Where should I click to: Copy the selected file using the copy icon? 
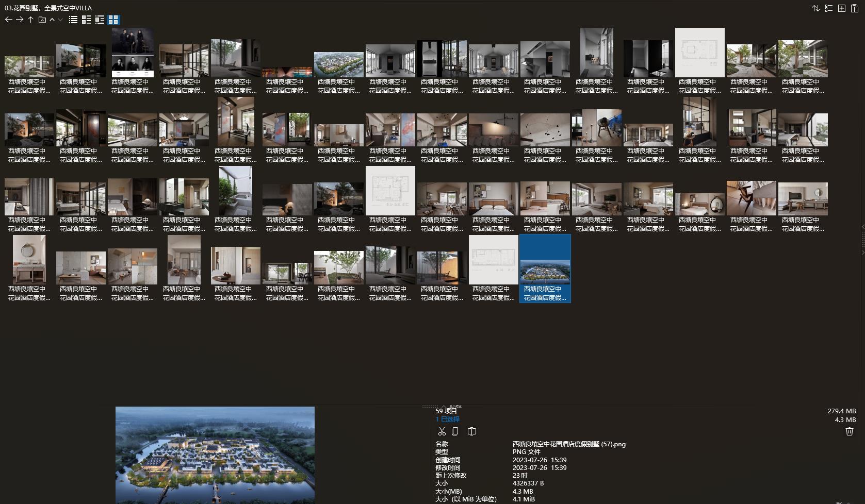click(455, 431)
